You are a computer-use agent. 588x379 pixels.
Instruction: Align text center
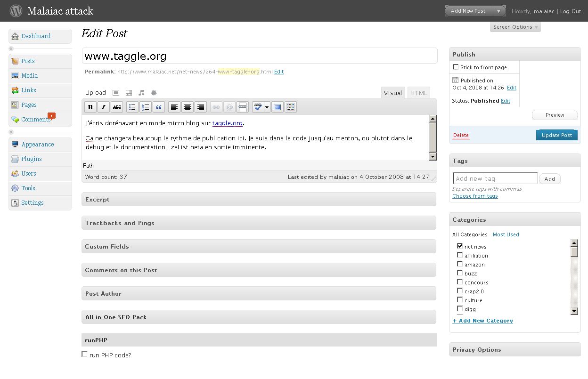point(188,107)
